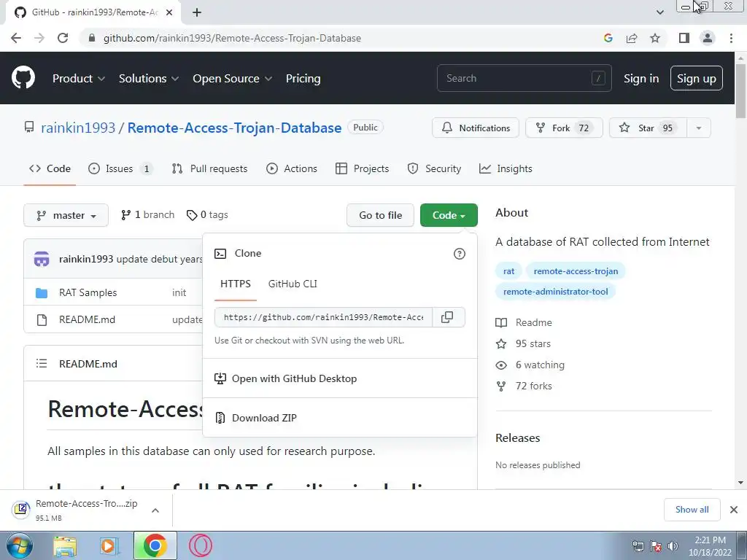Star the repository
This screenshot has width=747, height=560.
click(648, 128)
